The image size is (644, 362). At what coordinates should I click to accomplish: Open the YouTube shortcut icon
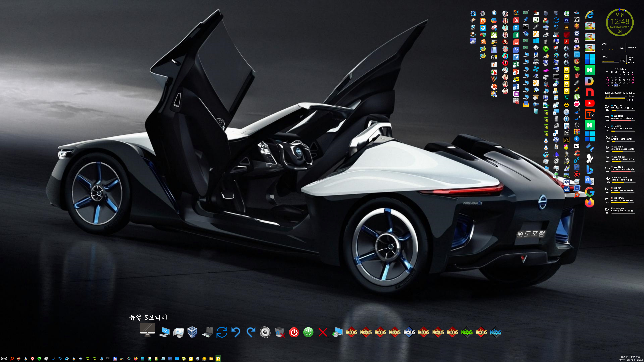point(589,103)
